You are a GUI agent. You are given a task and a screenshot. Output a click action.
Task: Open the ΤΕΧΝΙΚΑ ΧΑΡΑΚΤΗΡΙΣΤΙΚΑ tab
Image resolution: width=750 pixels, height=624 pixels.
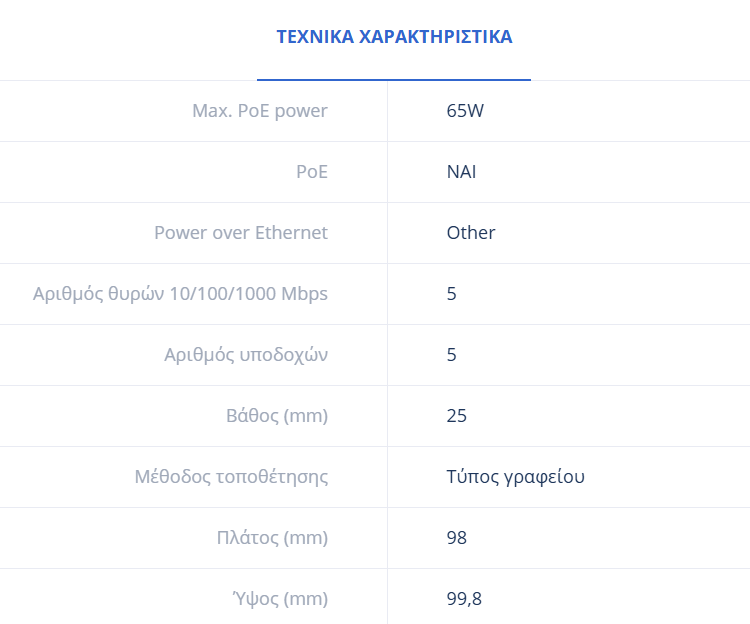point(394,37)
